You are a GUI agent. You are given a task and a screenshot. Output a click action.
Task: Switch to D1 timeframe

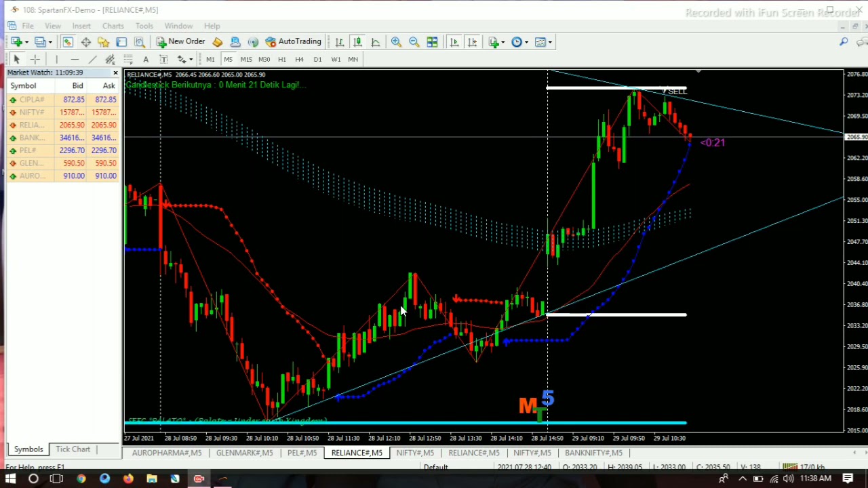coord(317,60)
